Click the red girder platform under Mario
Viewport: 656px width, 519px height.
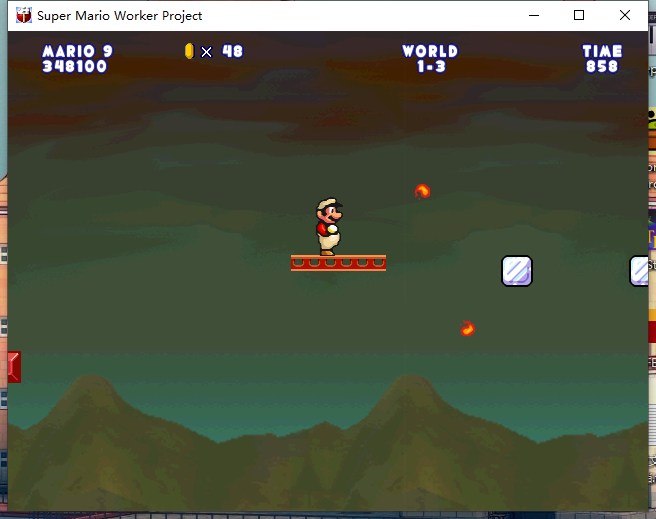tap(338, 263)
